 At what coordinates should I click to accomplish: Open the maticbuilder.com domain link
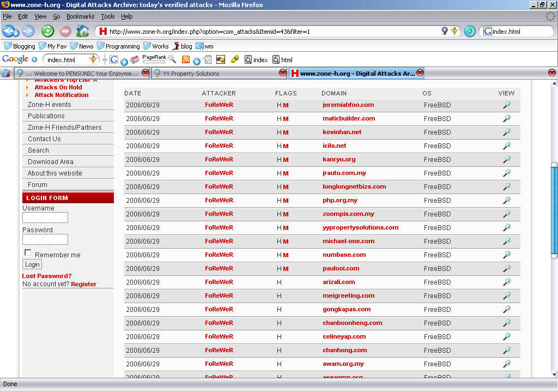coord(349,118)
